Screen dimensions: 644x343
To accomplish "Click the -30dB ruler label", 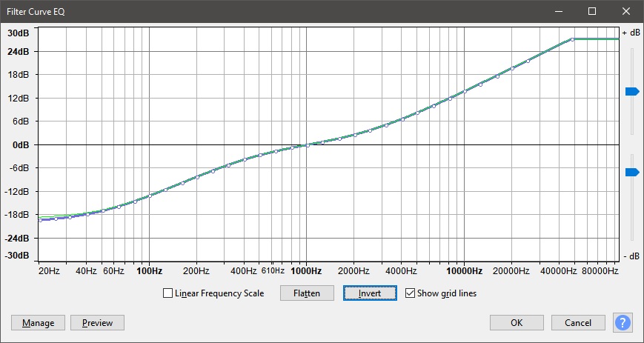I will 17,256.
